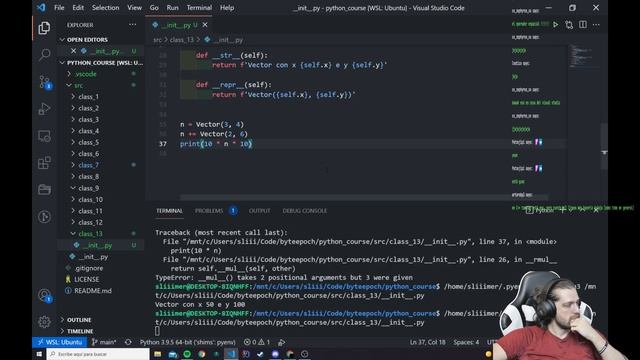
Task: Collapse the src folder
Action: click(x=100, y=85)
